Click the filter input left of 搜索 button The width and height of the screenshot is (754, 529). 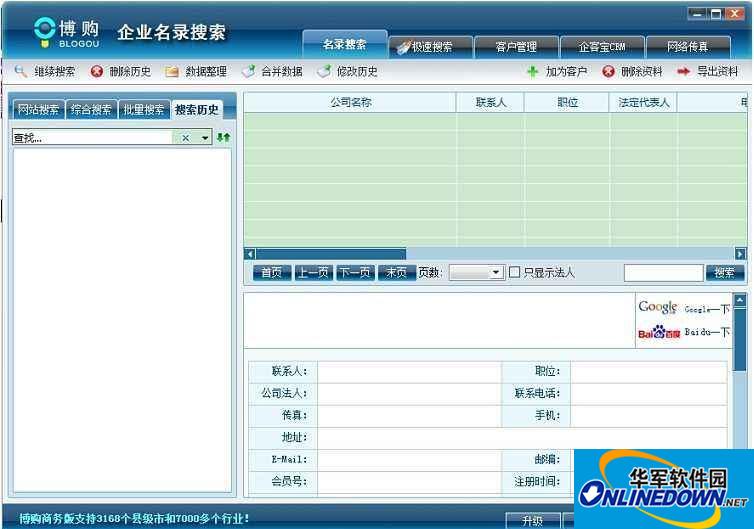pyautogui.click(x=664, y=273)
